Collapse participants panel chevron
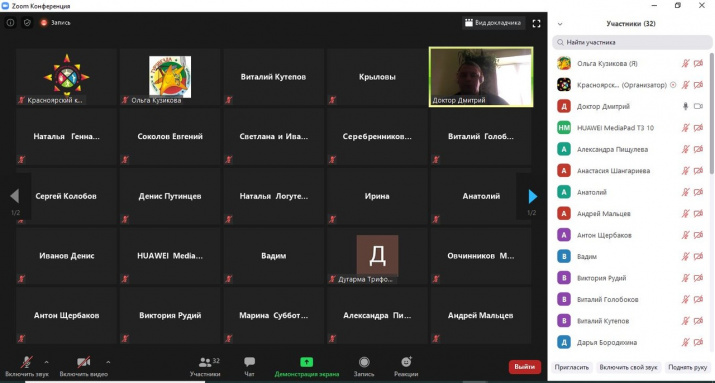 pyautogui.click(x=560, y=24)
